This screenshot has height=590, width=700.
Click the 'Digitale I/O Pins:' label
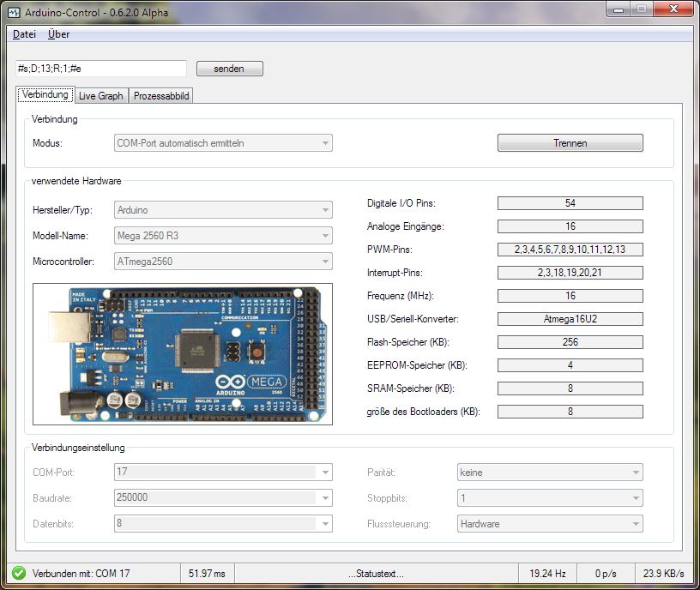pyautogui.click(x=401, y=203)
